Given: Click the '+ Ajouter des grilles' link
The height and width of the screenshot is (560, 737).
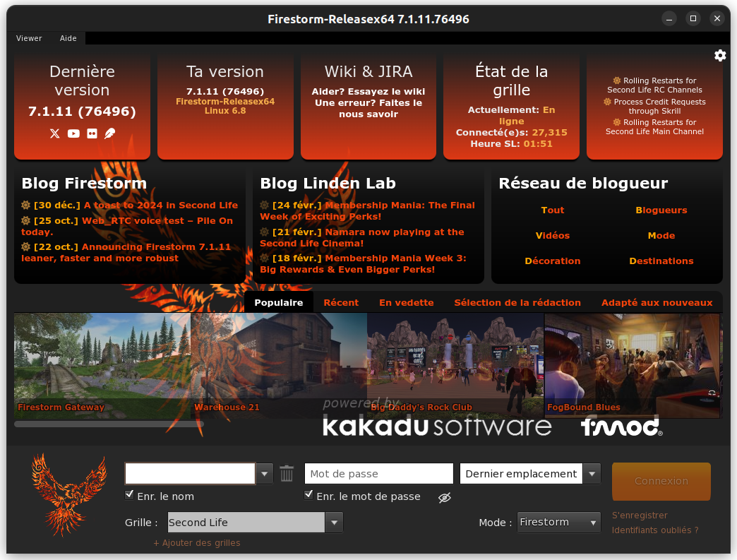Looking at the screenshot, I should coord(197,543).
